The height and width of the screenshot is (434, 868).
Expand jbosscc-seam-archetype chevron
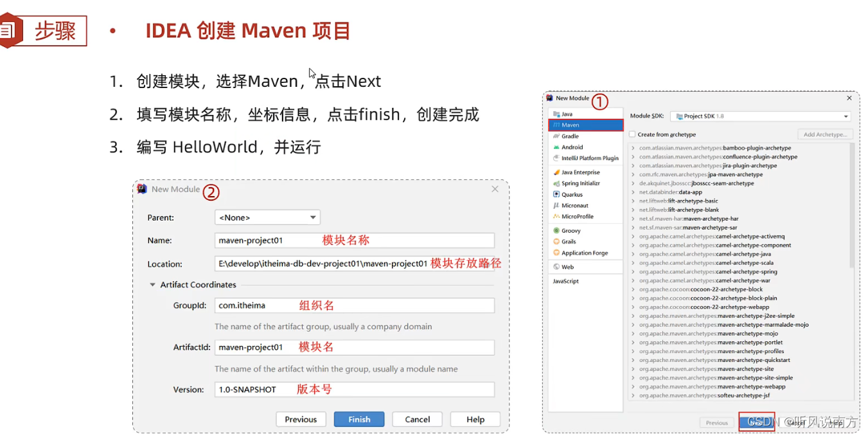point(633,183)
